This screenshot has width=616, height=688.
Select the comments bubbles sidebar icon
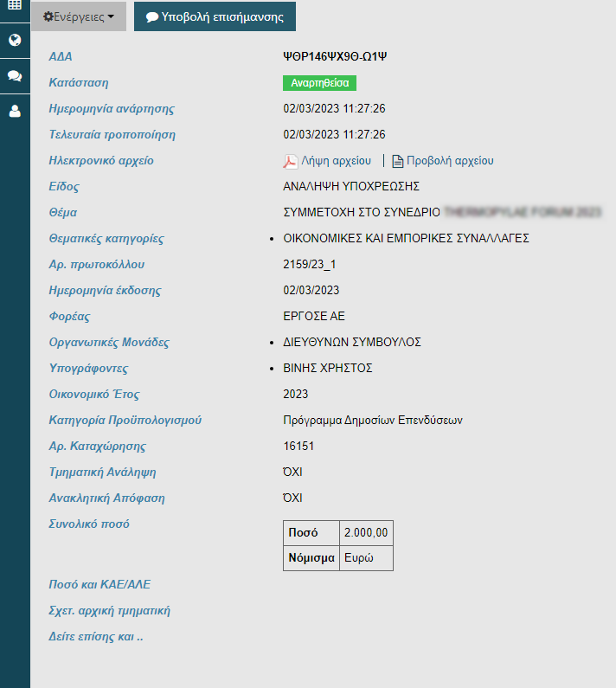click(15, 75)
